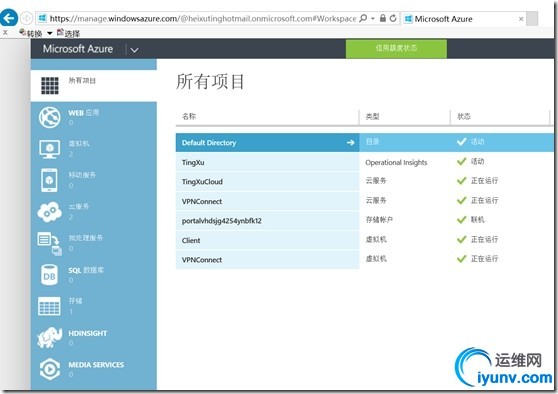Open address bar dropdown arrow

[373, 18]
